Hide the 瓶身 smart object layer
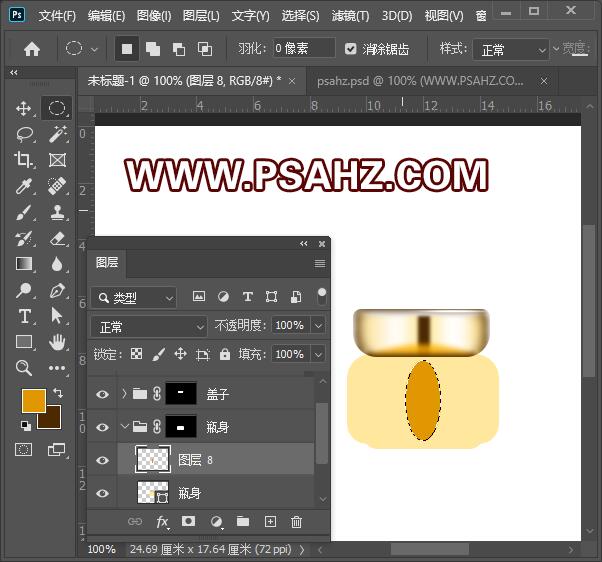The image size is (602, 562). click(102, 493)
